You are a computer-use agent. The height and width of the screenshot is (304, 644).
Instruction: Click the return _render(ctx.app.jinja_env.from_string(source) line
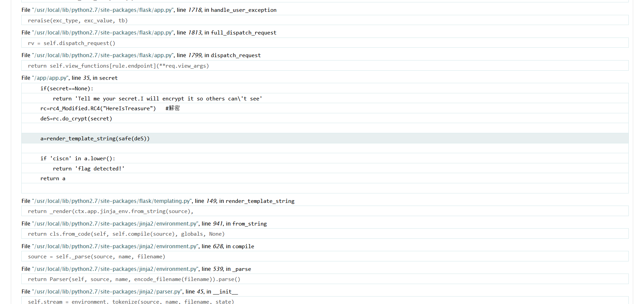pyautogui.click(x=325, y=211)
